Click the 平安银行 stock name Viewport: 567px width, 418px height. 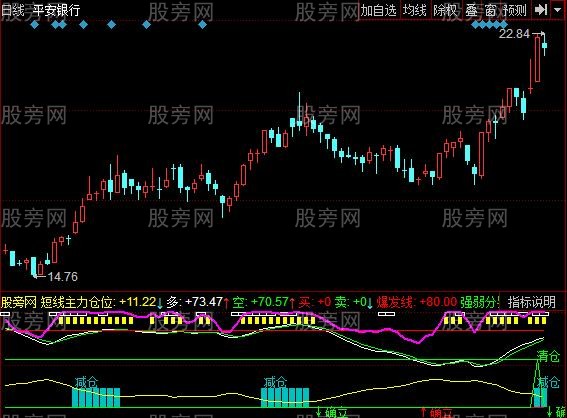coord(56,10)
